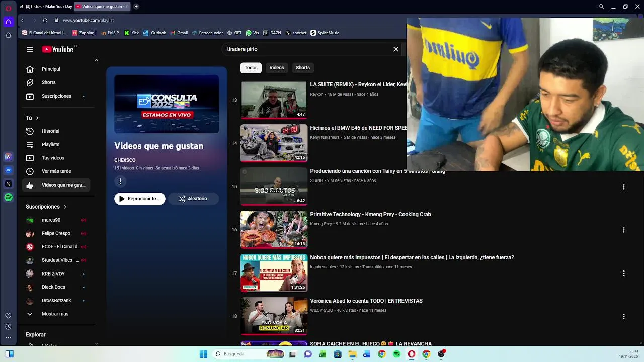The image size is (644, 362).
Task: Open Spotify from the Windows taskbar
Action: point(396,354)
